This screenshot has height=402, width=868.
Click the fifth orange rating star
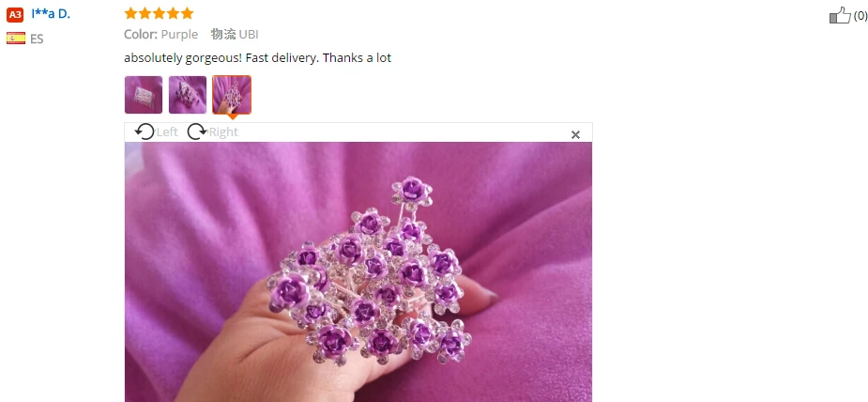pos(188,13)
